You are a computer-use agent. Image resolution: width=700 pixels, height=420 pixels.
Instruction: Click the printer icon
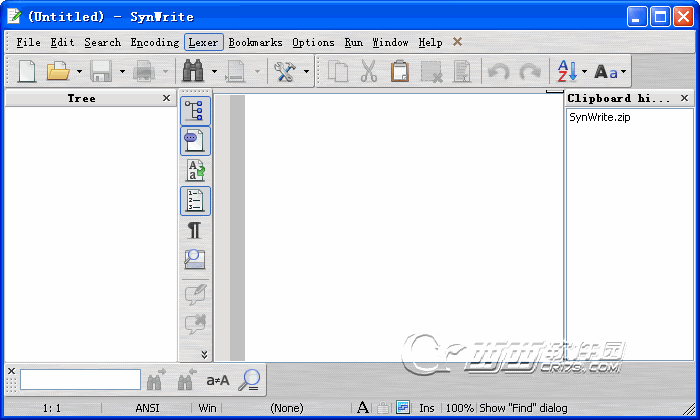click(x=144, y=71)
